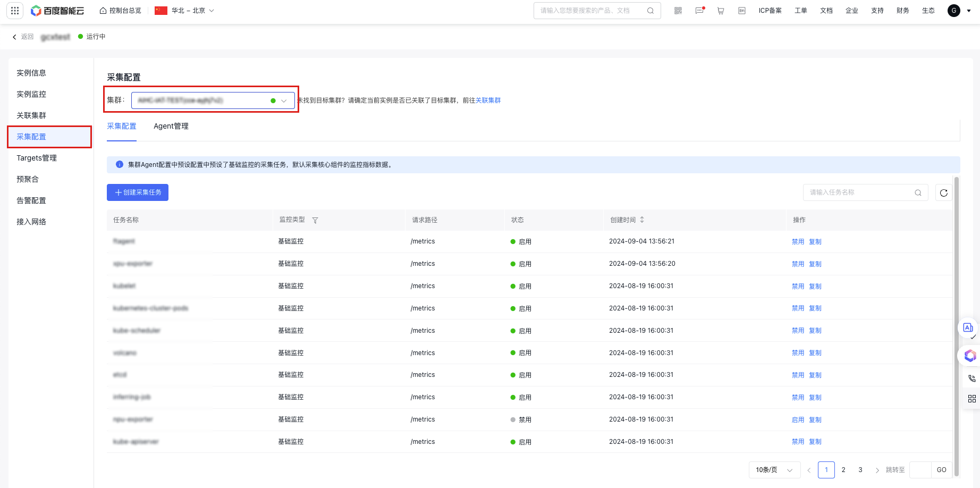Open 文档 in top navigation

pyautogui.click(x=826, y=11)
